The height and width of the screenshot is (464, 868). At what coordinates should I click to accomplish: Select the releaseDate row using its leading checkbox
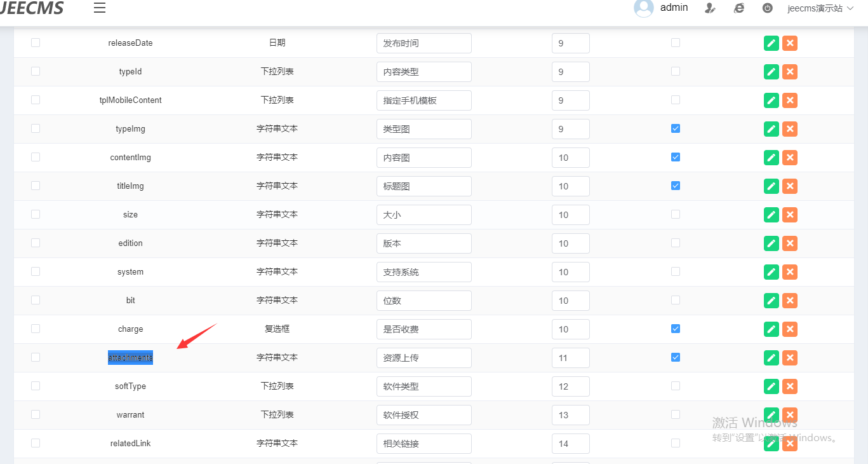pos(36,43)
